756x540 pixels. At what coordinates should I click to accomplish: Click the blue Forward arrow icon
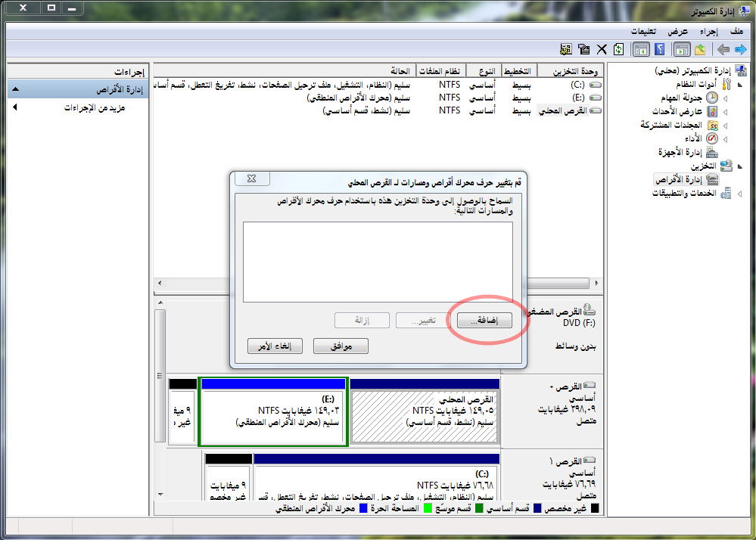pyautogui.click(x=741, y=49)
